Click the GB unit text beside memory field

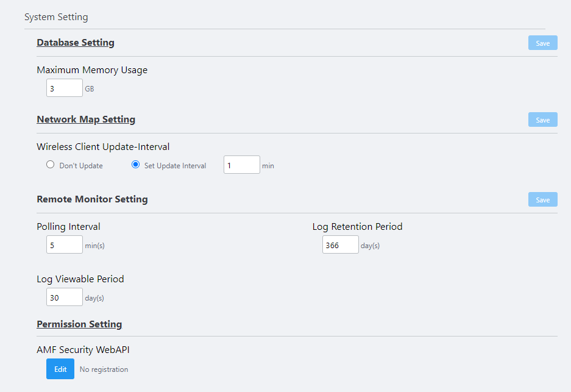click(x=90, y=89)
